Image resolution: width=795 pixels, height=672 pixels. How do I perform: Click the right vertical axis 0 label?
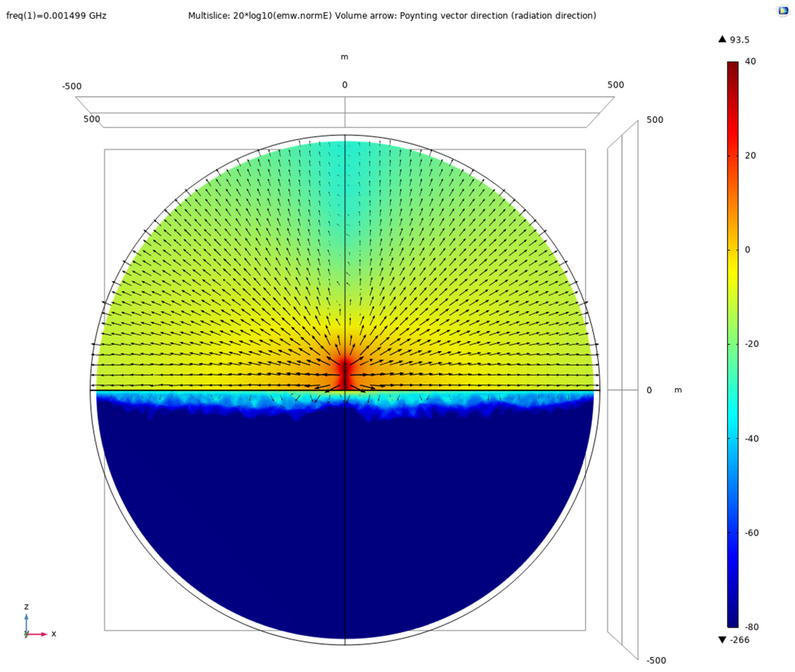tap(649, 390)
